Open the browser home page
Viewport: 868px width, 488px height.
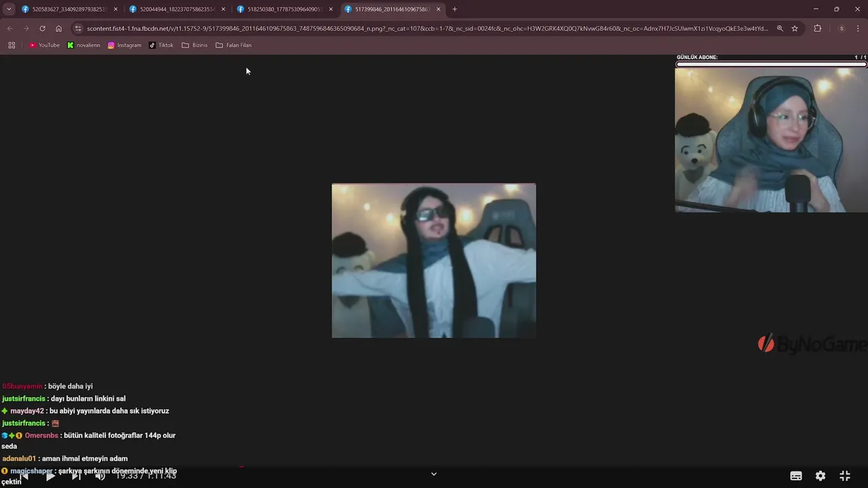click(x=59, y=28)
